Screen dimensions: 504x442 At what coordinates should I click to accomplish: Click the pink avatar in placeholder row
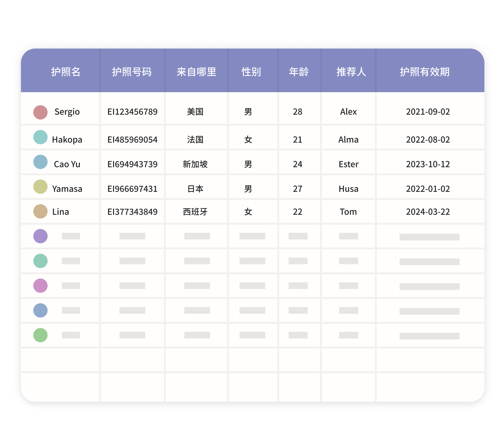40,286
